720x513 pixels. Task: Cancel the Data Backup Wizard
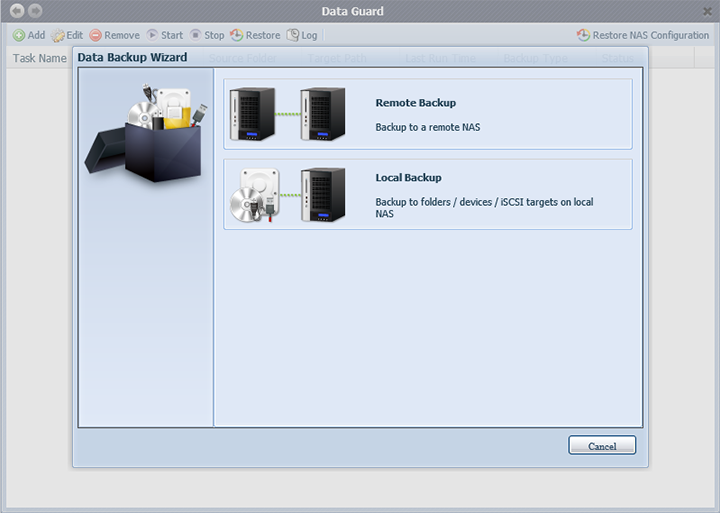point(602,446)
